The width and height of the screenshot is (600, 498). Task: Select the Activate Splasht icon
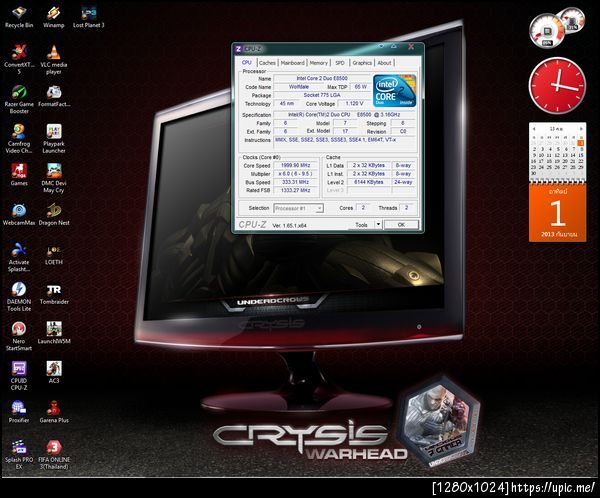[x=19, y=257]
